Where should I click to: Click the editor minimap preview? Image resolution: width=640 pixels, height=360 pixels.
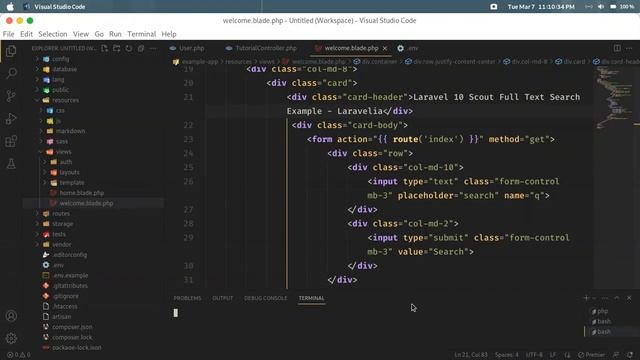[615, 98]
